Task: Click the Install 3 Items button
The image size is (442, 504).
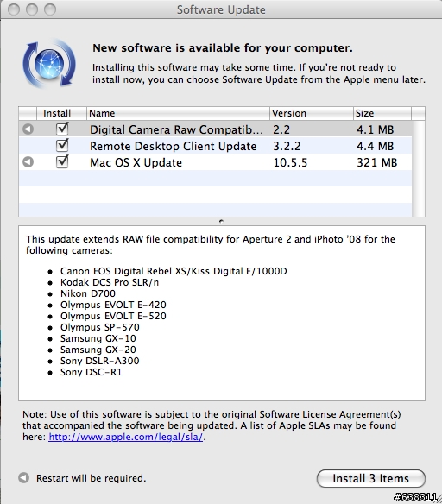Action: click(x=371, y=478)
